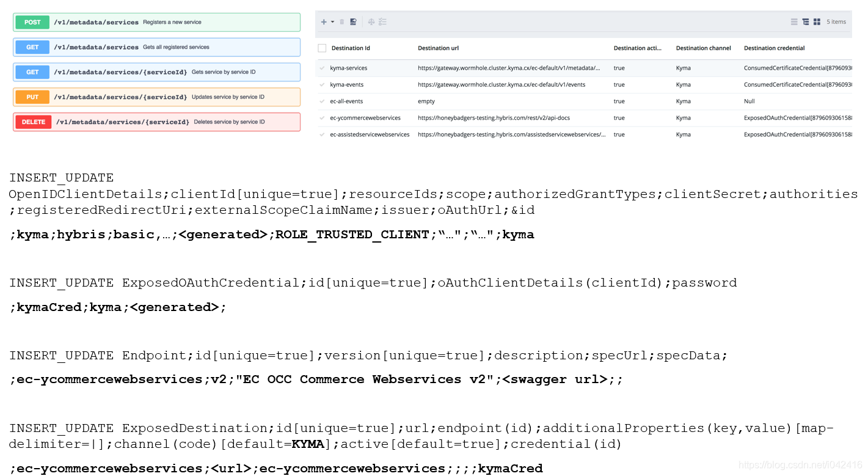
Task: Click the kyma-events gateway events URL cell
Action: (501, 84)
